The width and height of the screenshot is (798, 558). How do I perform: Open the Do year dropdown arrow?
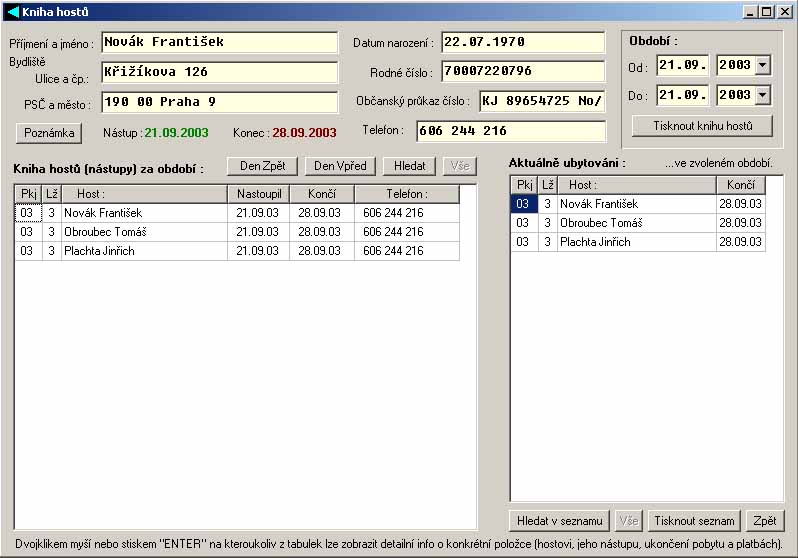point(762,95)
